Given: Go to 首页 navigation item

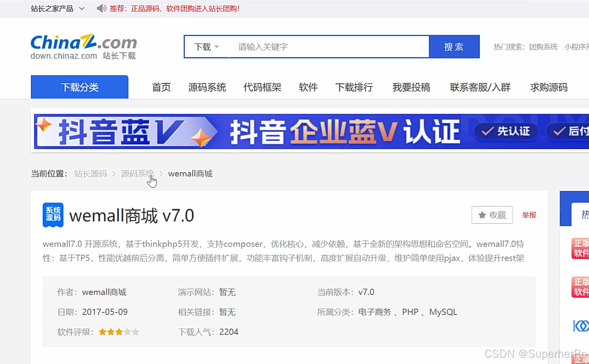Looking at the screenshot, I should pyautogui.click(x=161, y=88).
